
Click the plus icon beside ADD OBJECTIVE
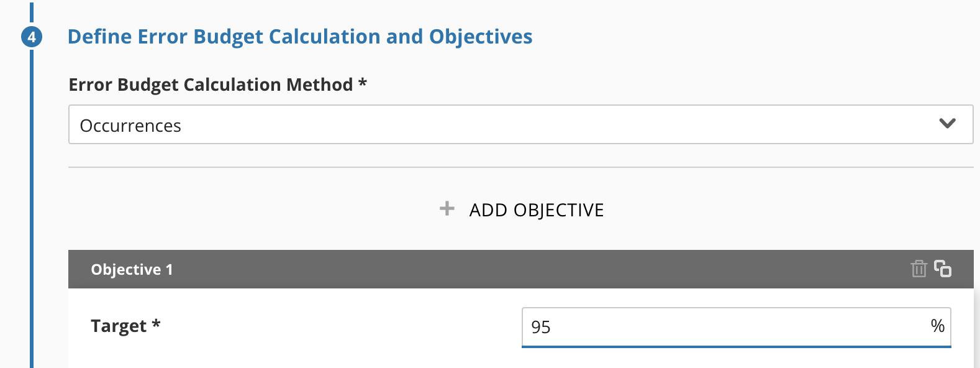(447, 208)
